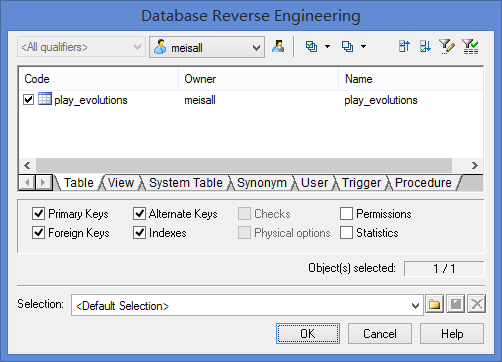Image resolution: width=502 pixels, height=362 pixels.
Task: Uncheck the play_evolutions table checkbox
Action: [x=29, y=99]
